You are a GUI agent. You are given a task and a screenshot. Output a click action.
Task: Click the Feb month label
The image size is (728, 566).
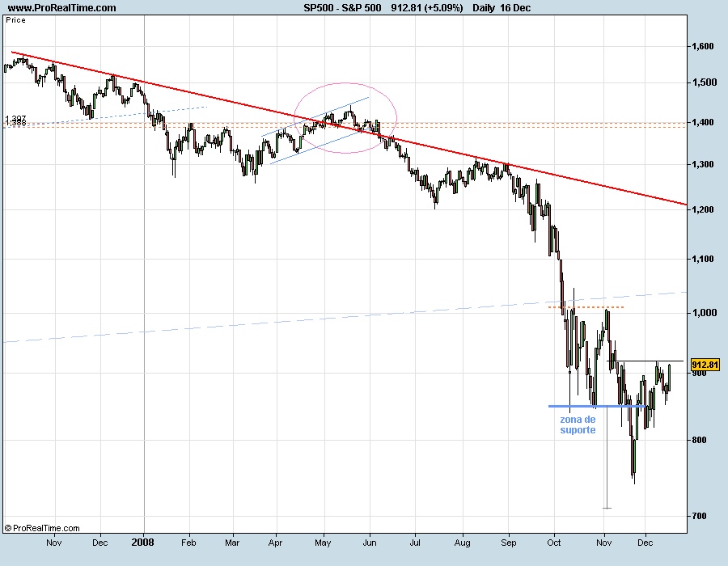tap(188, 543)
